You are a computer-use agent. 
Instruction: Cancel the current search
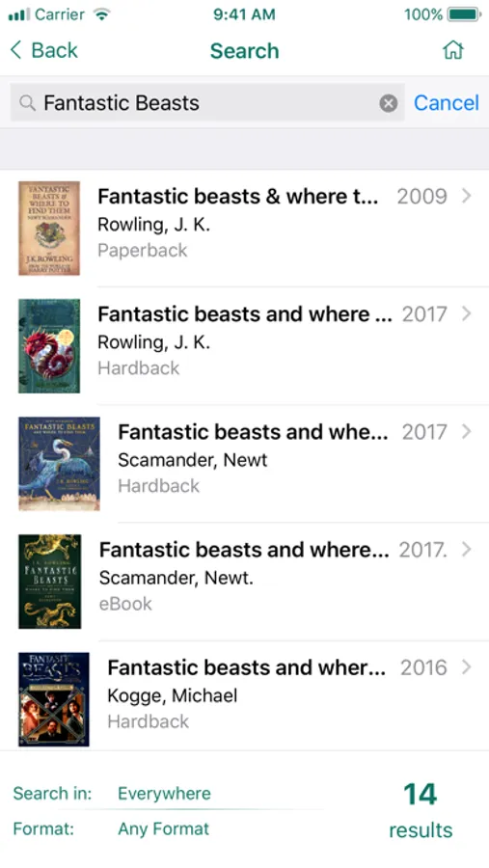tap(447, 102)
